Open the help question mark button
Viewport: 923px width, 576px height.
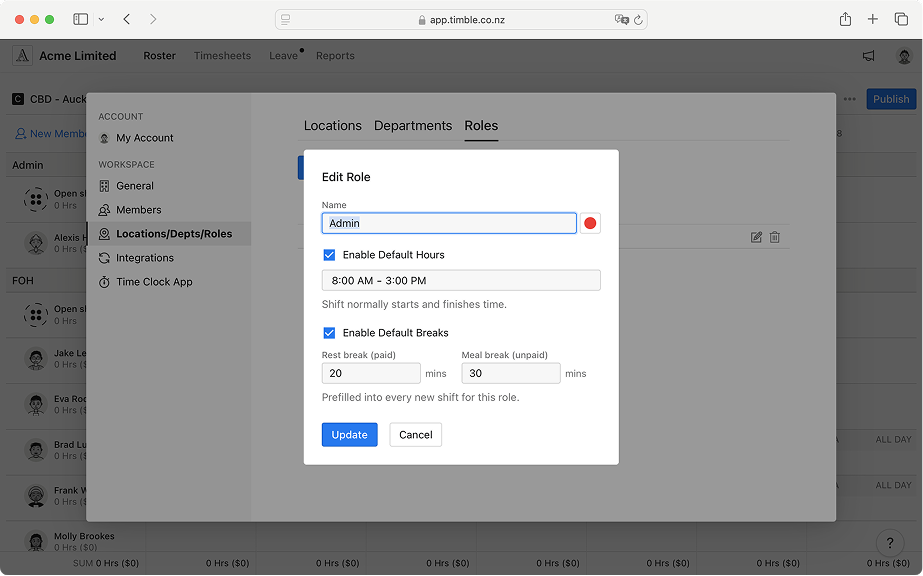pos(890,542)
